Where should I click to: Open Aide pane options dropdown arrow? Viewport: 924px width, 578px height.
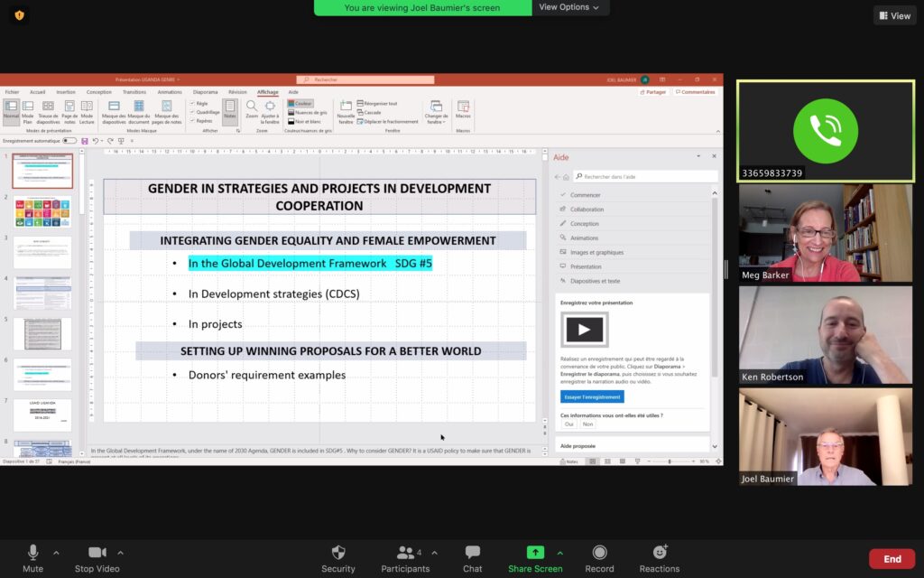698,156
